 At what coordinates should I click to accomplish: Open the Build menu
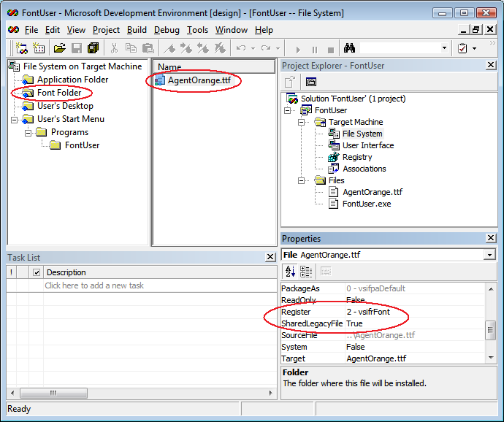(x=137, y=30)
